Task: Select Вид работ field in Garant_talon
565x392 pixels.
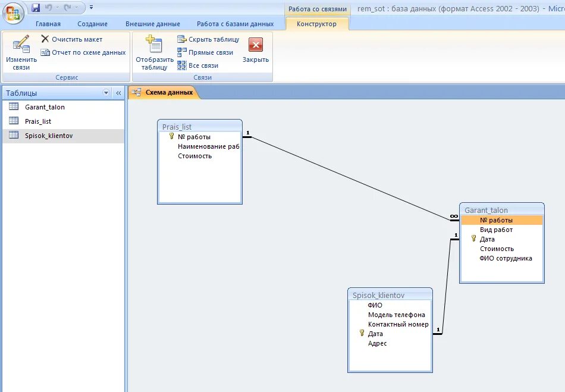Action: [x=501, y=230]
